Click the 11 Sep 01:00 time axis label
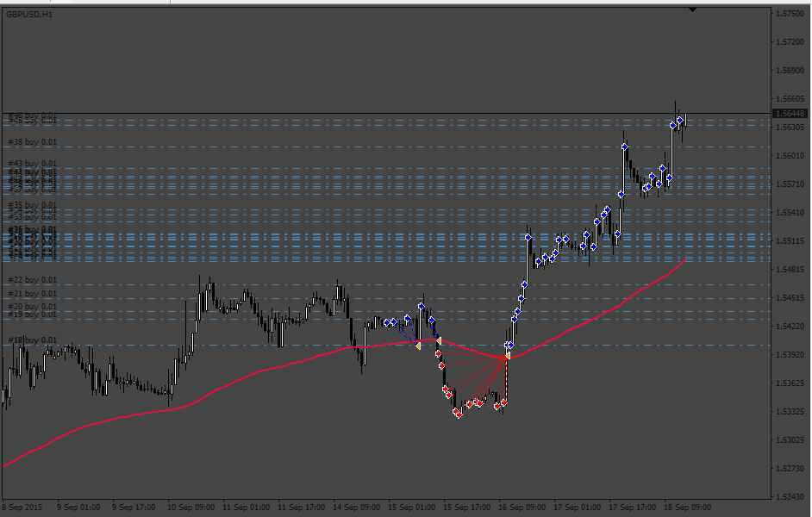Viewport: 812px width, 517px height. click(246, 508)
